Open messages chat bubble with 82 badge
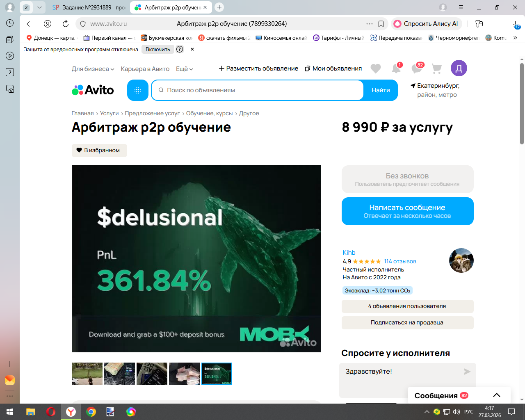 417,68
